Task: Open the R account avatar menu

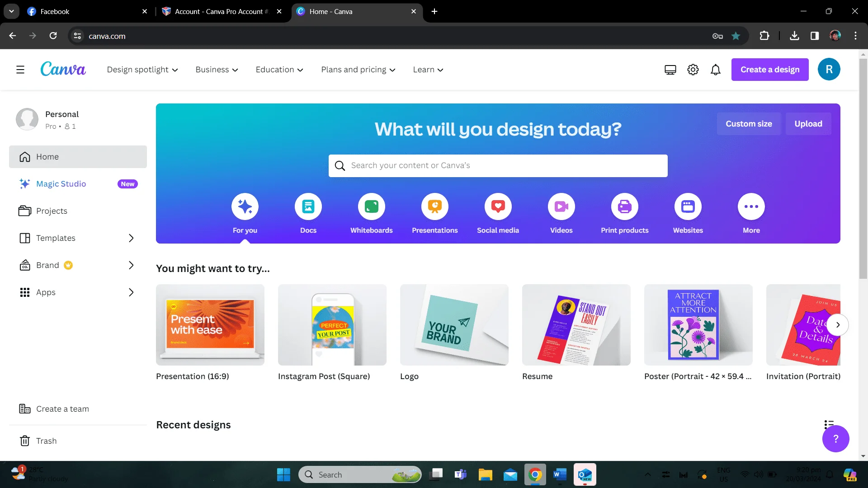Action: pos(829,70)
